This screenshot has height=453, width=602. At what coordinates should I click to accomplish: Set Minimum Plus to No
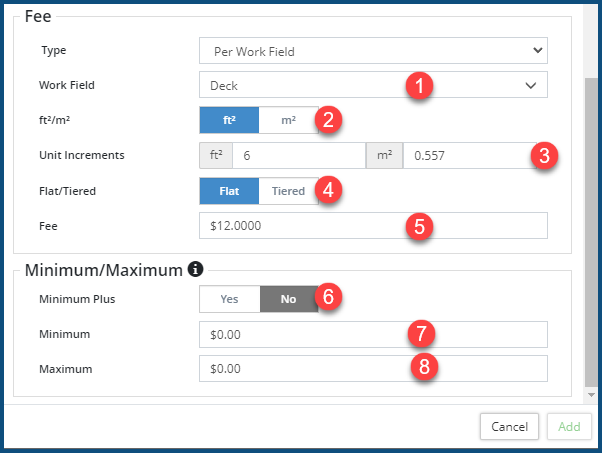coord(288,299)
